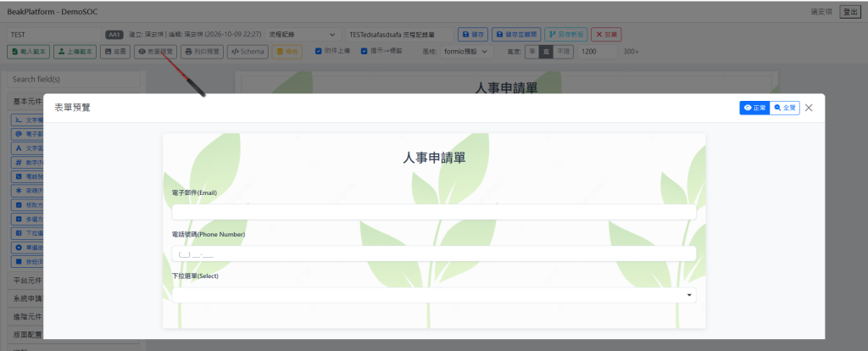Click the 儲存並離開 save-and-exit button
The width and height of the screenshot is (868, 351).
516,34
